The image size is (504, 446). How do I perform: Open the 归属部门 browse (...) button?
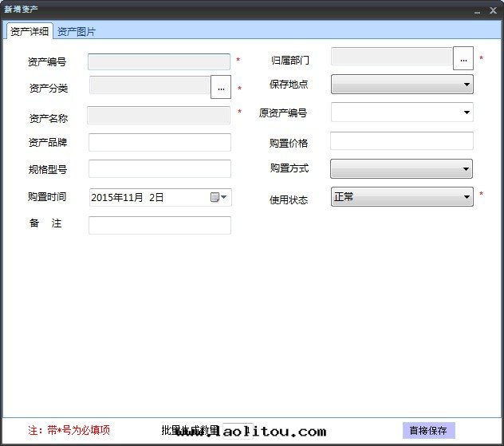pyautogui.click(x=463, y=59)
